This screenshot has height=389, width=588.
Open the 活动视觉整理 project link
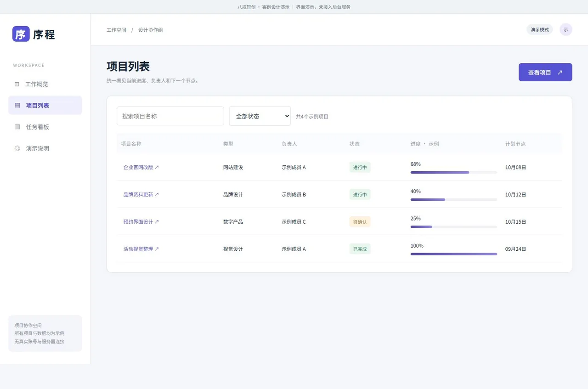(x=141, y=249)
